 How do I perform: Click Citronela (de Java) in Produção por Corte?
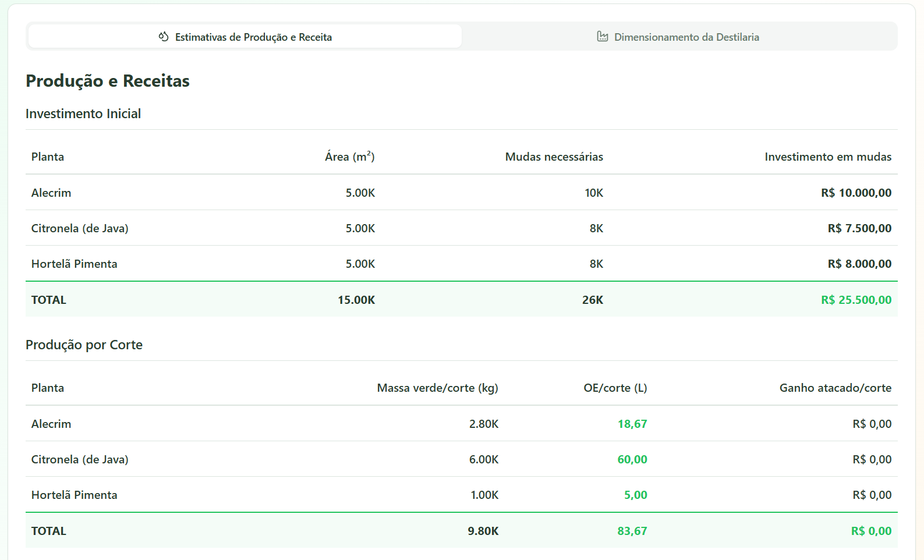coord(80,459)
